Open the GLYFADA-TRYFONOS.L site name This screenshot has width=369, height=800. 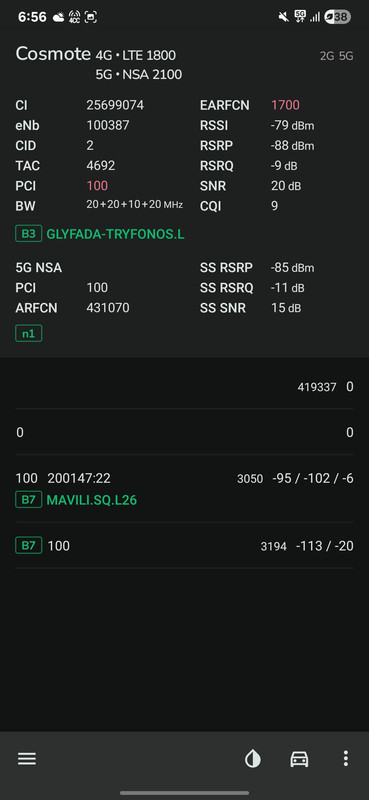click(115, 235)
